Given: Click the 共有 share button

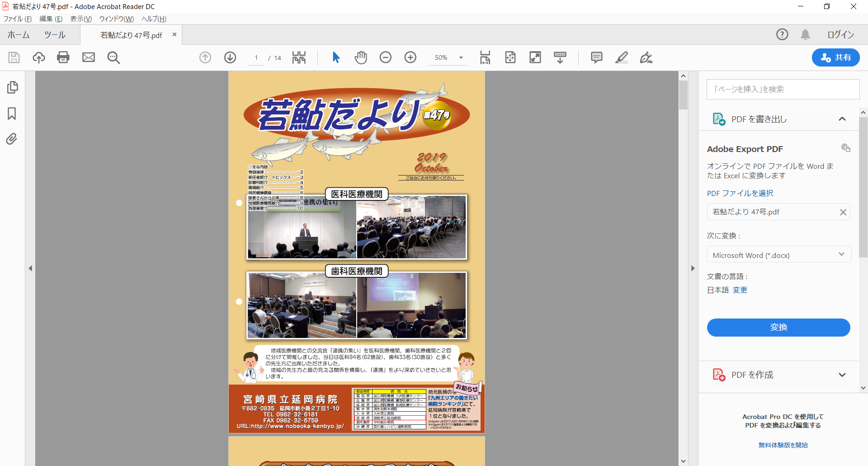Looking at the screenshot, I should point(836,57).
